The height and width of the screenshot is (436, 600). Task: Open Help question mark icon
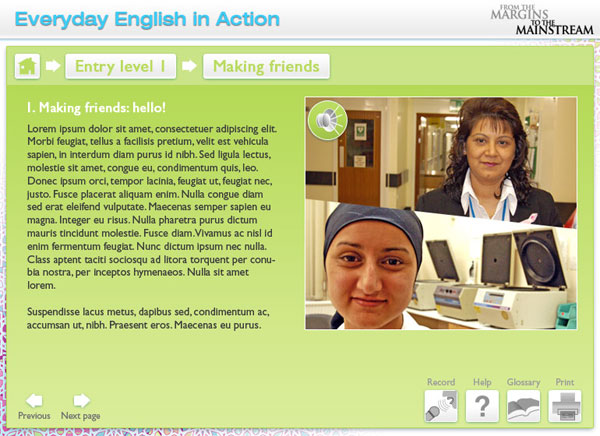[x=482, y=406]
